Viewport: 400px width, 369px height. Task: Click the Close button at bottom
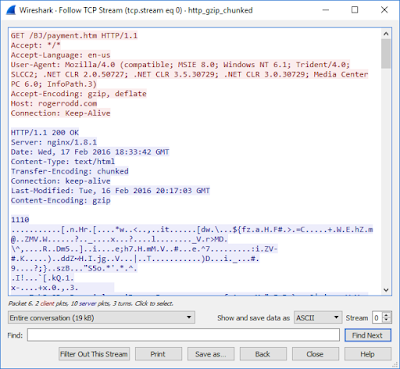point(315,354)
